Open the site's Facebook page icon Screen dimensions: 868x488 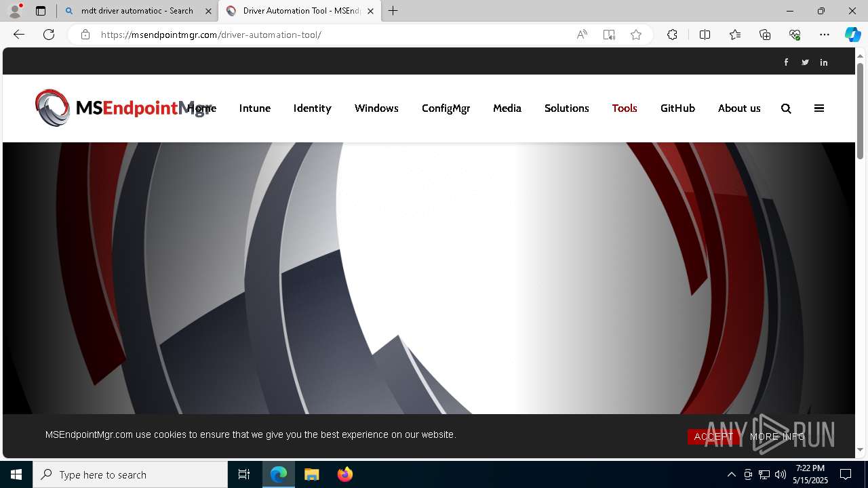point(787,62)
